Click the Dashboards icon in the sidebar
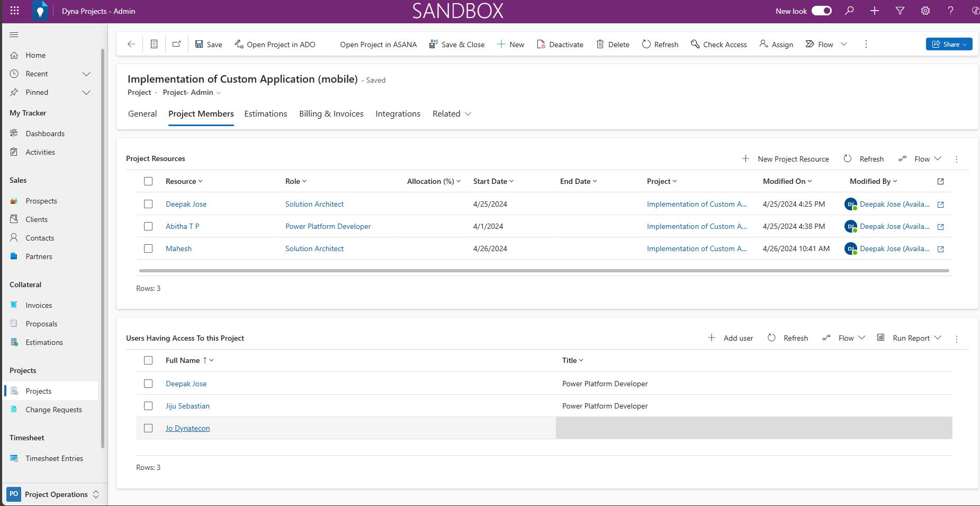Viewport: 980px width, 506px height. [x=14, y=133]
